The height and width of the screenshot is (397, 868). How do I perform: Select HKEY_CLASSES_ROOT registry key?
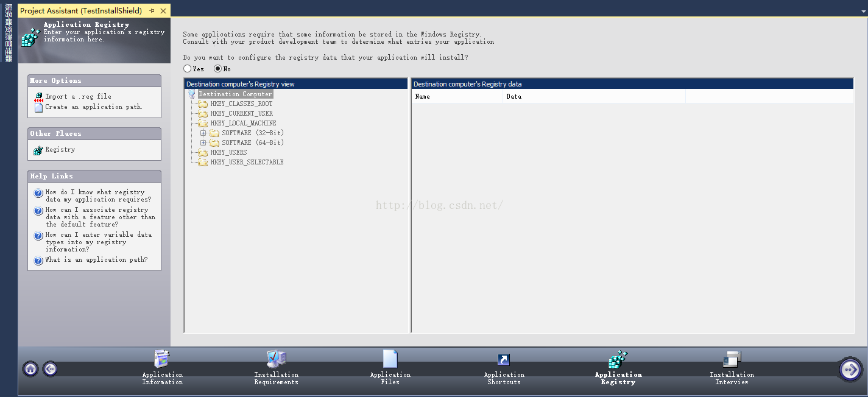coord(241,104)
